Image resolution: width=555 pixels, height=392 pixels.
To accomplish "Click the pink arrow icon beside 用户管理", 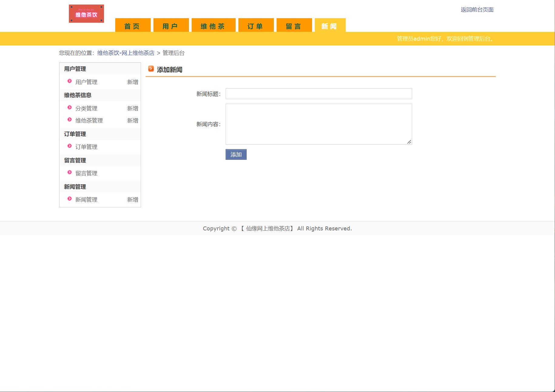I will coord(69,82).
